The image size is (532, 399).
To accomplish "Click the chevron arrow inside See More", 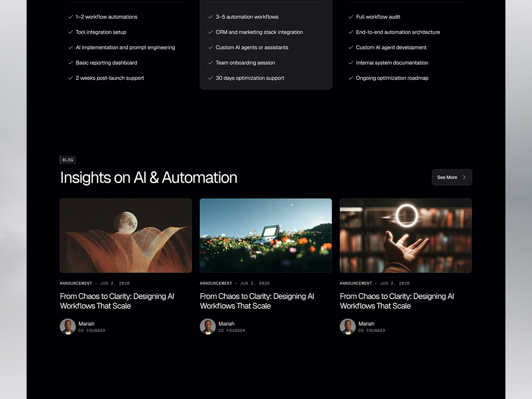I will pyautogui.click(x=464, y=177).
